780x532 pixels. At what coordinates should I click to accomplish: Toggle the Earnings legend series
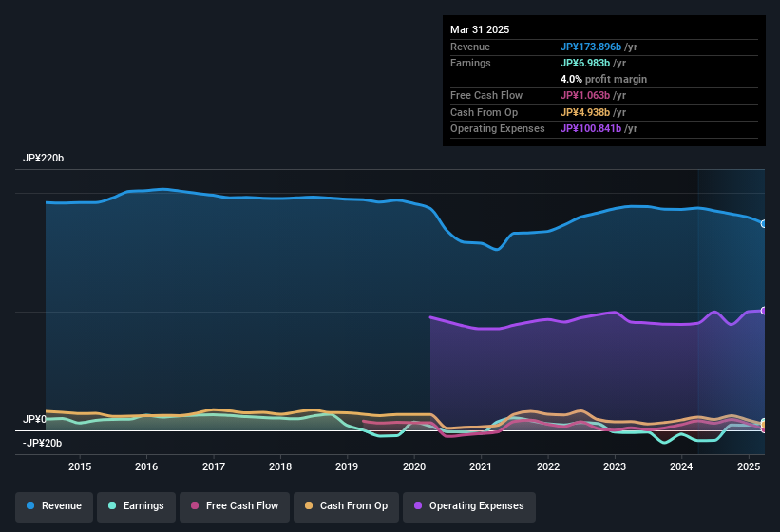[x=136, y=506]
